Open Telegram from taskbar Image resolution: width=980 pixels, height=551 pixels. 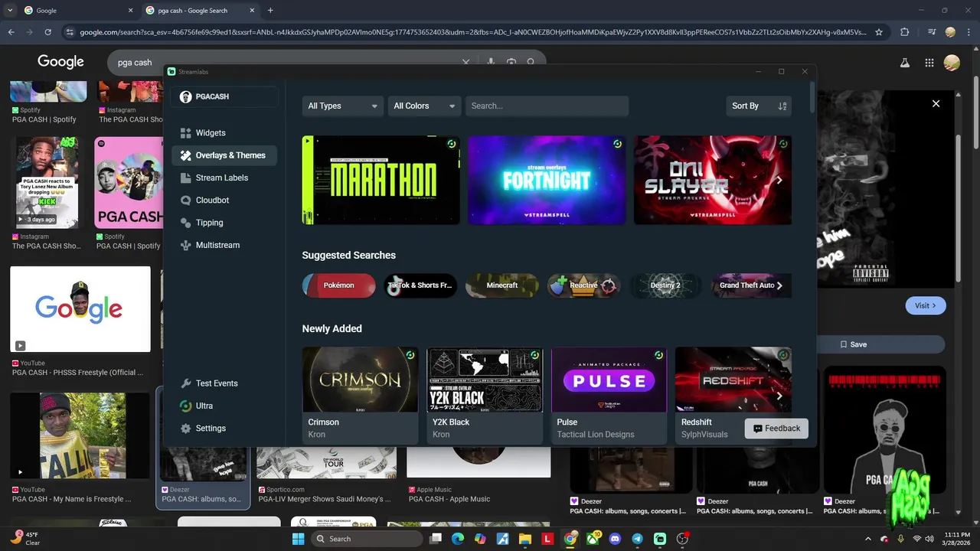coord(637,539)
